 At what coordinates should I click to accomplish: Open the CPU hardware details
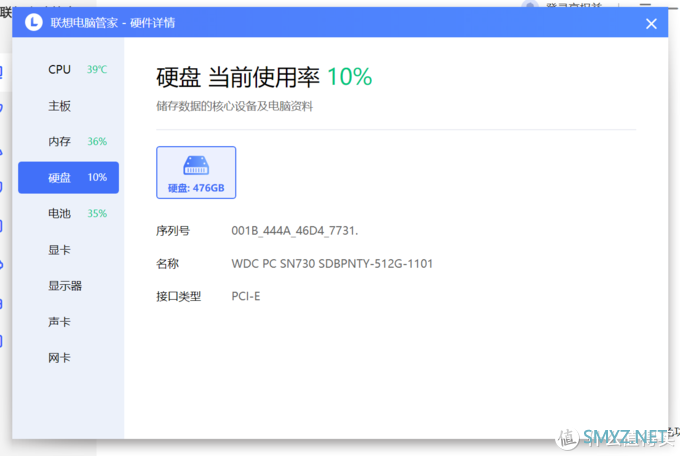(69, 69)
